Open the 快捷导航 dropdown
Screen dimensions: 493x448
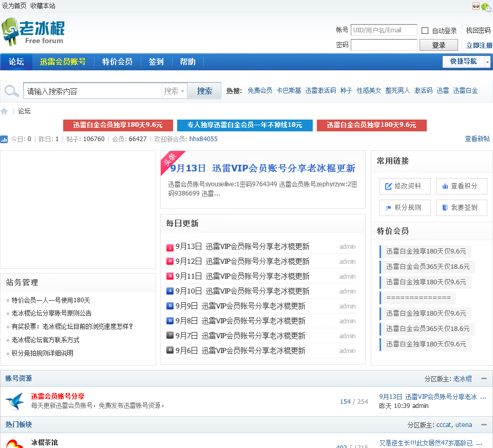tap(466, 62)
